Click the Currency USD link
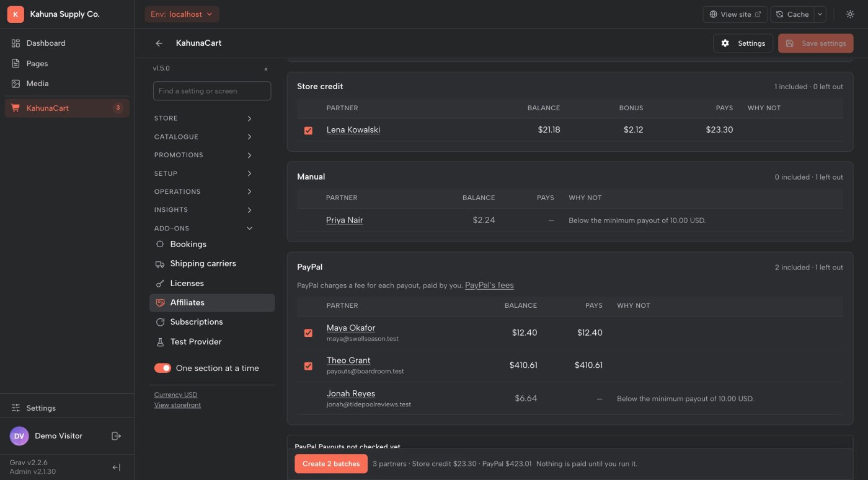Screen dimensions: 868x480 click(176, 395)
